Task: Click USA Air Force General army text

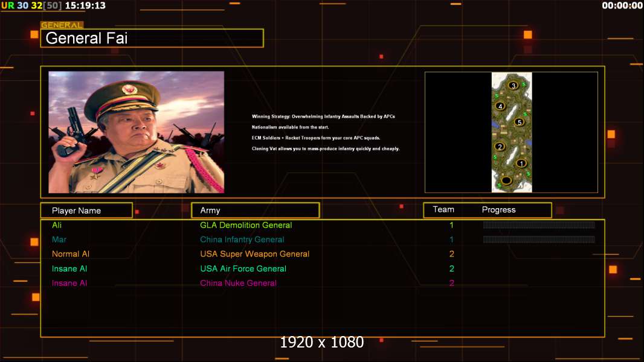Action: point(243,268)
